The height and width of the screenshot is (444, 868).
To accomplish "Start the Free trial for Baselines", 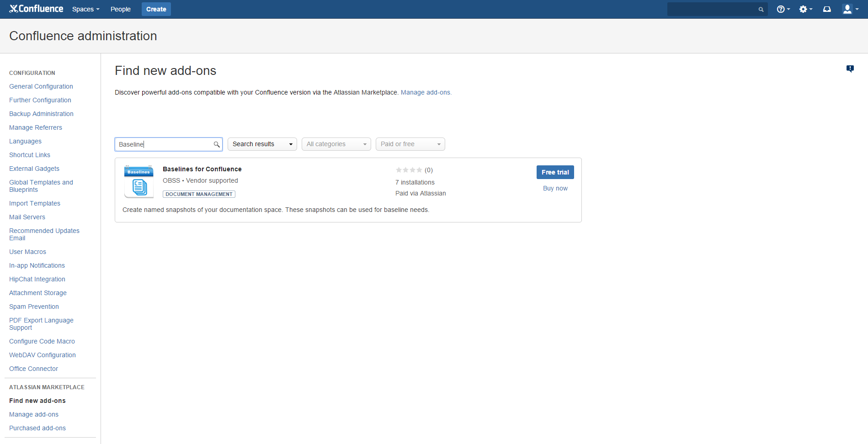I will pos(555,172).
